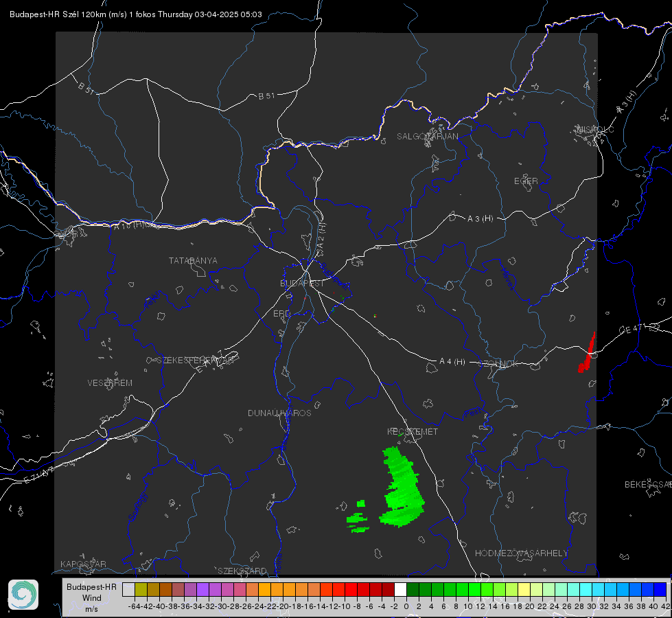Viewport: 672px width, 618px height.
Task: Click the gray BUDAPEST city label
Action: coord(302,283)
